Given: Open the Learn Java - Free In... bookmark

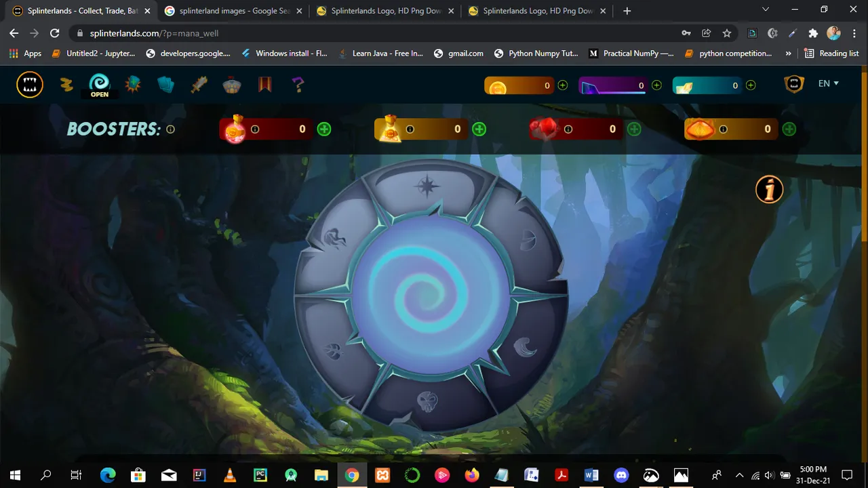Looking at the screenshot, I should (x=381, y=53).
